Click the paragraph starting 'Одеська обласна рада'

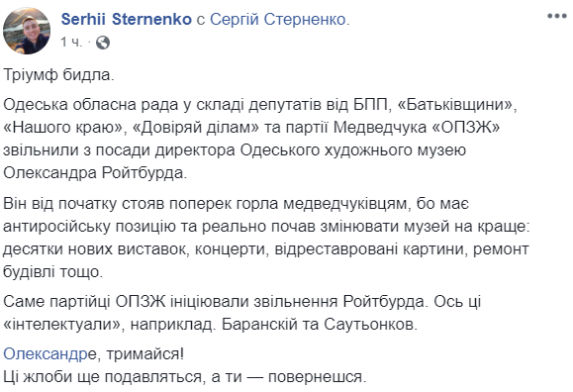click(x=260, y=139)
